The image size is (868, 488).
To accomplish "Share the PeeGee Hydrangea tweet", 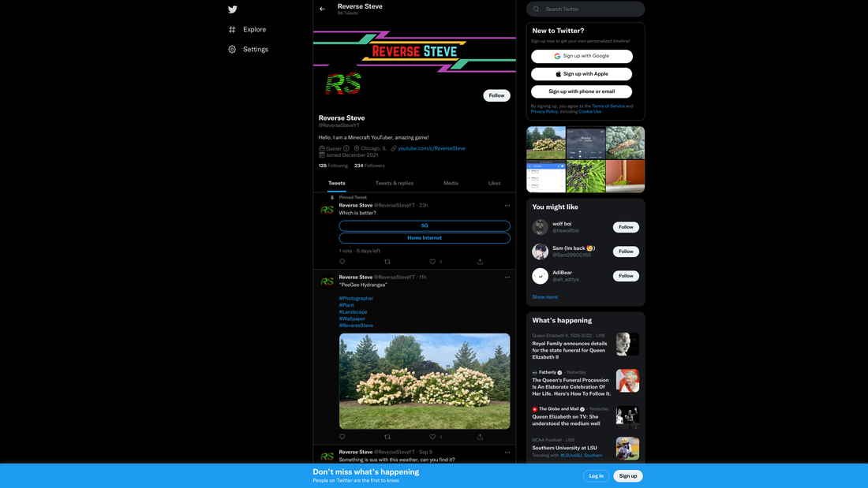I will click(x=480, y=437).
